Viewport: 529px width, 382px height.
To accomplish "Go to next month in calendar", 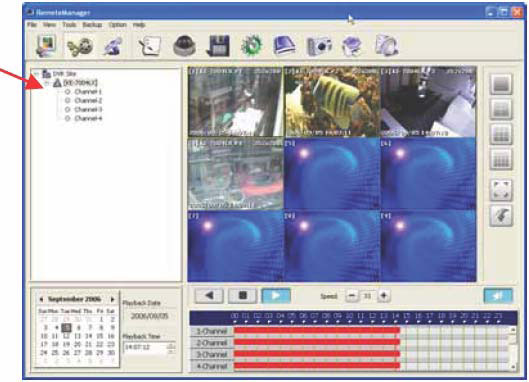I will (112, 299).
